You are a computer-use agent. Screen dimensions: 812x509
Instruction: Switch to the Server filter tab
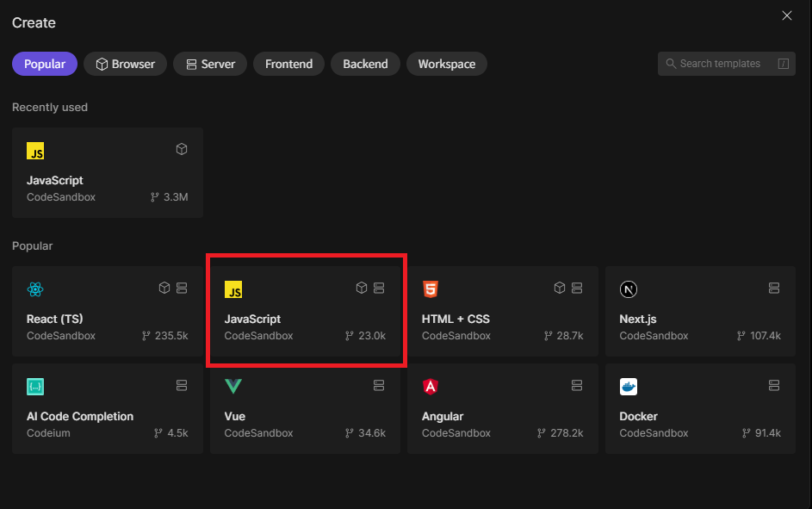(x=210, y=64)
